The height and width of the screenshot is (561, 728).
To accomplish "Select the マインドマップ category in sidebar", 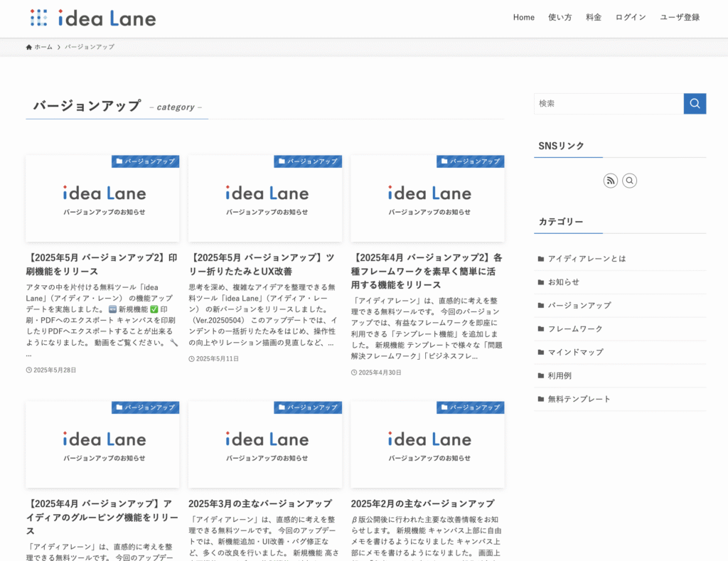I will (x=575, y=353).
